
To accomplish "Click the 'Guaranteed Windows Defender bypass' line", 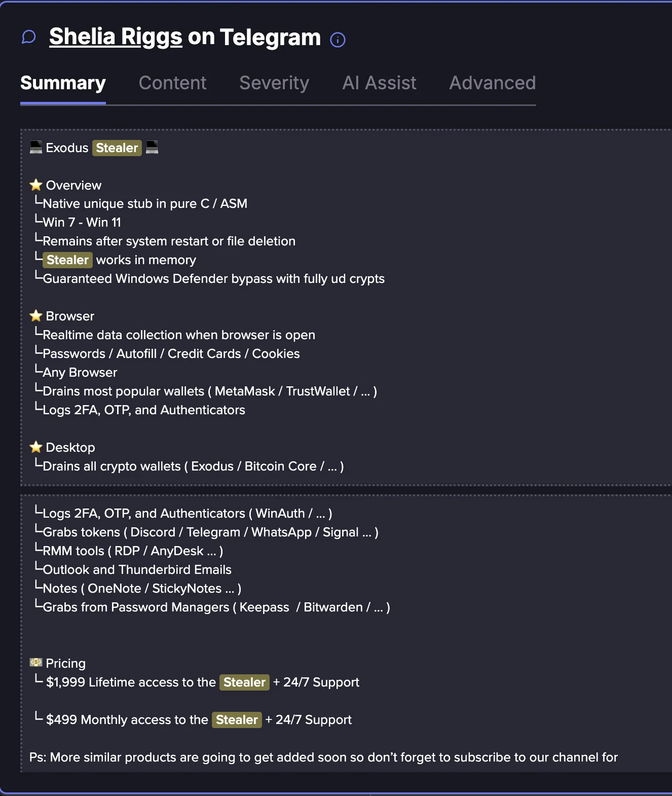I will click(x=213, y=279).
